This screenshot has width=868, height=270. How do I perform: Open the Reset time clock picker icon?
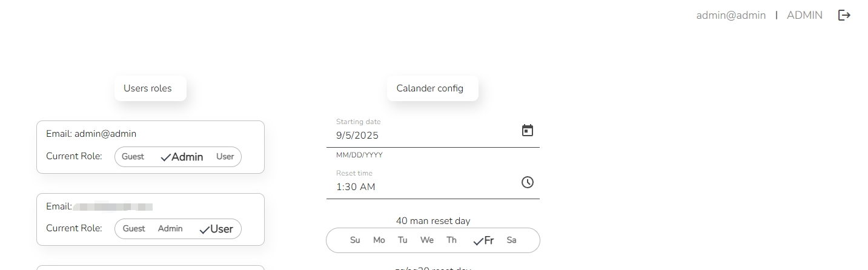pyautogui.click(x=528, y=182)
